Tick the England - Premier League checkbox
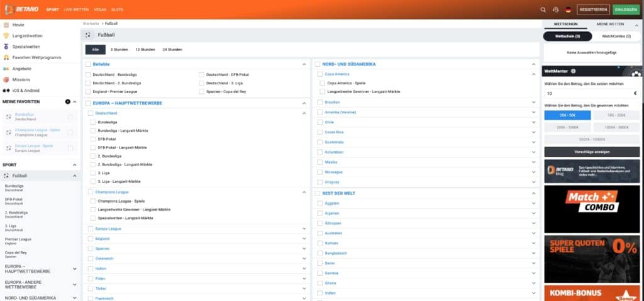The height and width of the screenshot is (301, 644). point(88,92)
